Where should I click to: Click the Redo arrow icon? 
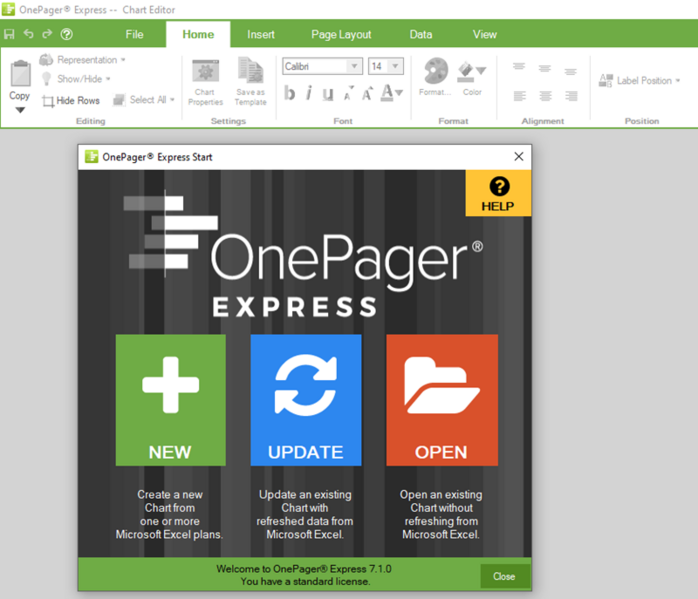tap(47, 34)
